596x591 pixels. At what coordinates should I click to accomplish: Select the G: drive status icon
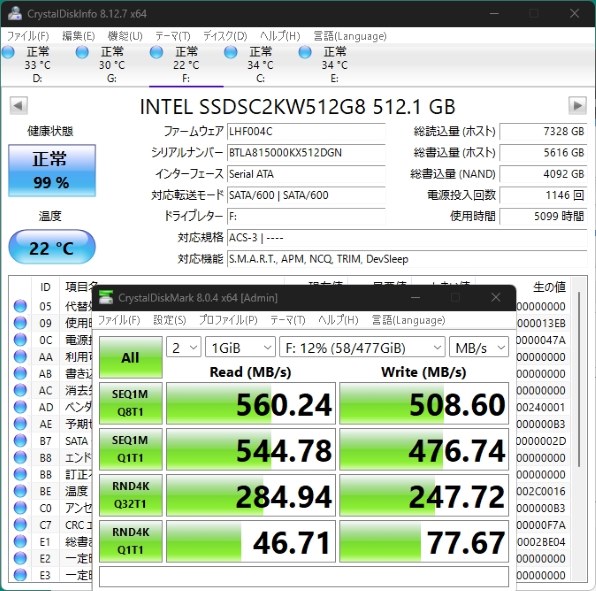click(x=82, y=52)
